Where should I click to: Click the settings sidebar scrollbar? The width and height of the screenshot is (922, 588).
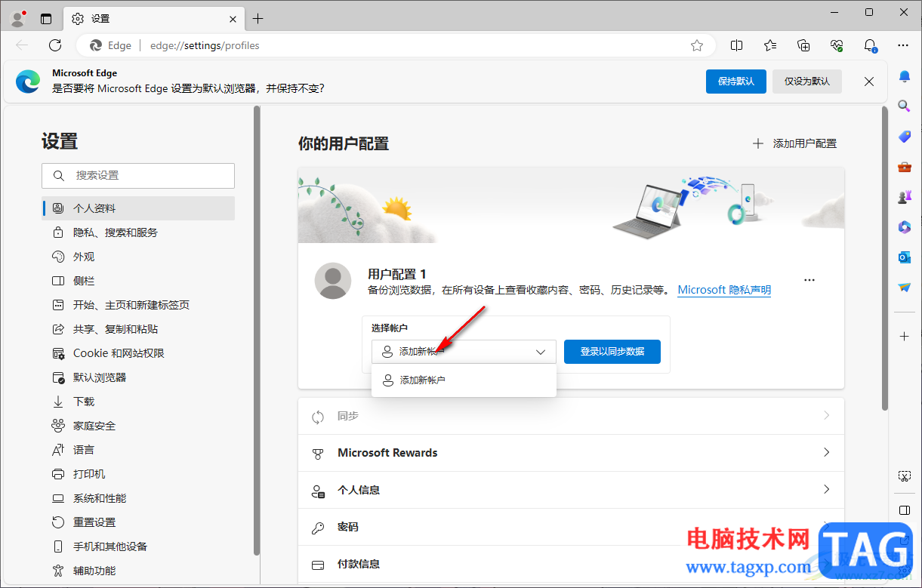pos(257,331)
